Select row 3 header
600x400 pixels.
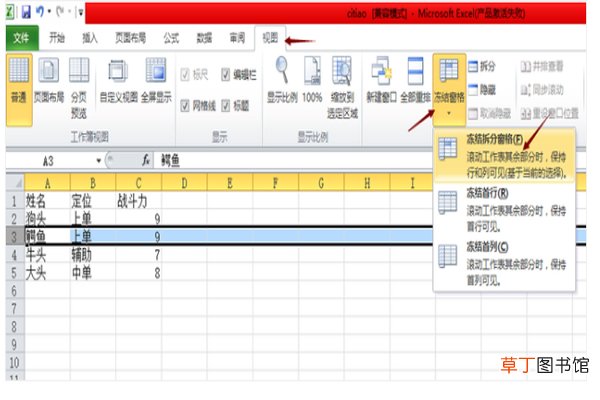(x=15, y=237)
